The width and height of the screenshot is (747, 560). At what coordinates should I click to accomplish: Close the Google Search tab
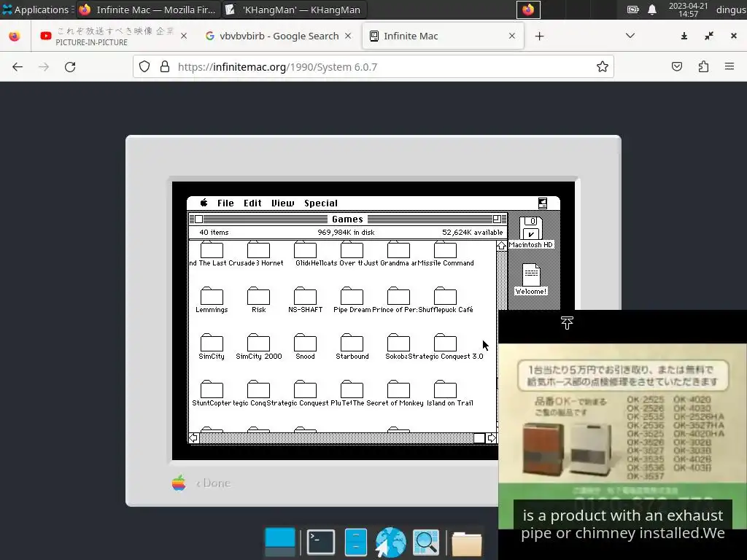coord(348,36)
